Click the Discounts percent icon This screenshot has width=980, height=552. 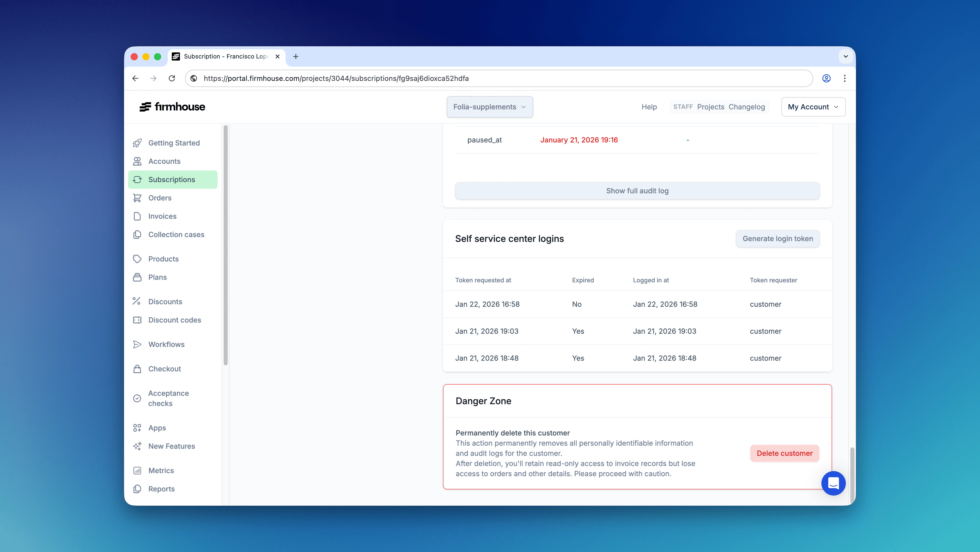pyautogui.click(x=137, y=301)
